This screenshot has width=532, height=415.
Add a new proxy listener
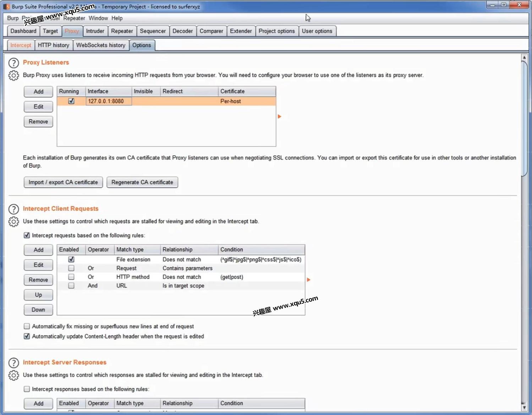point(38,92)
